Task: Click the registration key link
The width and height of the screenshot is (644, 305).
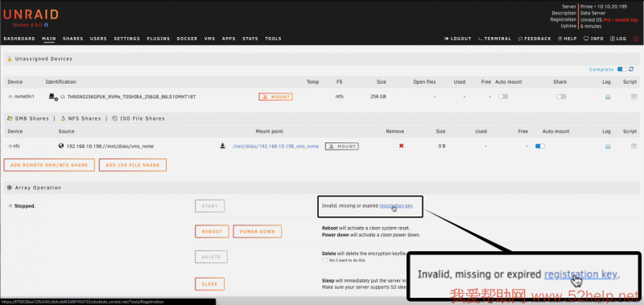Action: (396, 206)
